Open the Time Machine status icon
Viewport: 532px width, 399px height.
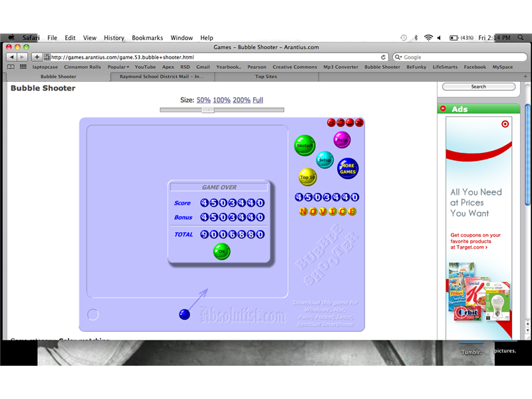[404, 38]
